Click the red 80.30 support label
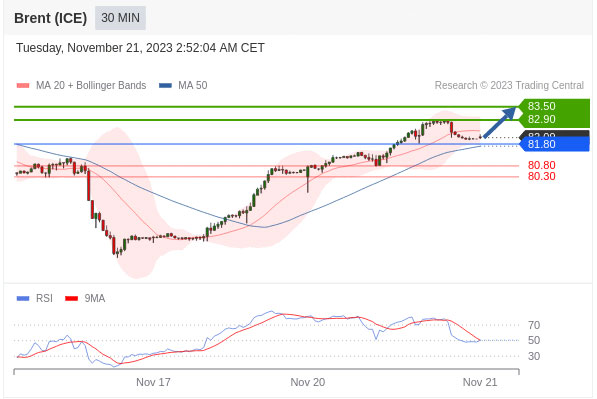This screenshot has width=597, height=399. [x=541, y=176]
